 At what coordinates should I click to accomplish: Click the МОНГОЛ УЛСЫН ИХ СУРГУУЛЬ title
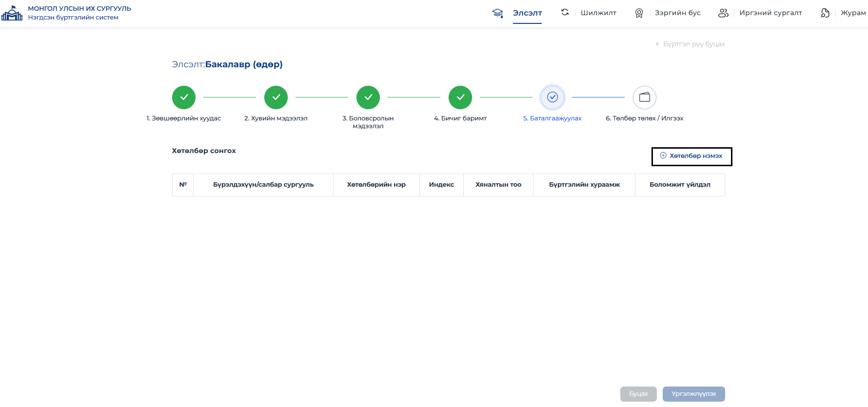pos(79,9)
